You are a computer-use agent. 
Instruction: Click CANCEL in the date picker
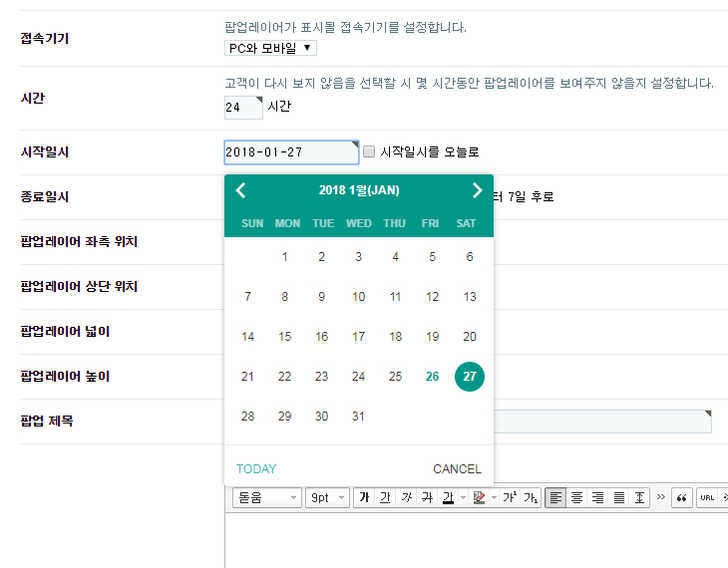pyautogui.click(x=457, y=468)
